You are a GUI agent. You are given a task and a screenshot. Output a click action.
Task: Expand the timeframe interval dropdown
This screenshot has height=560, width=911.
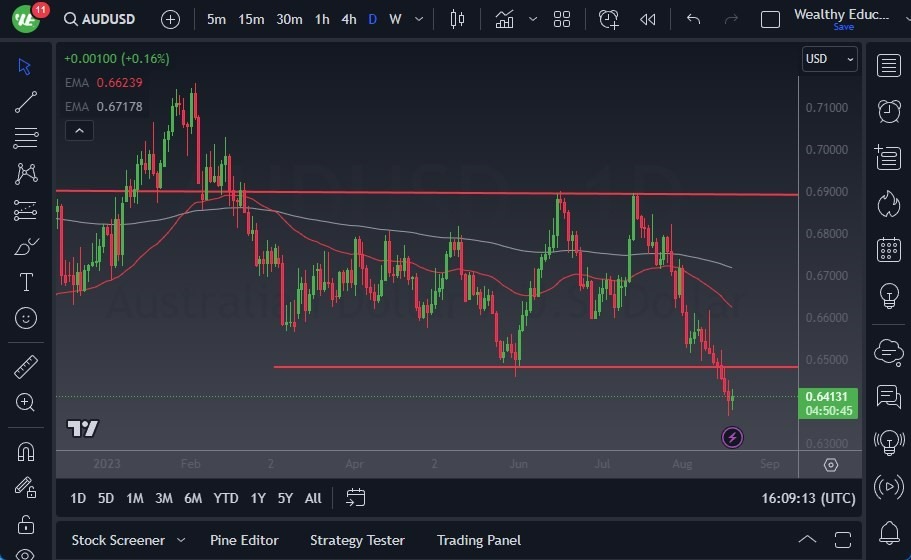[418, 19]
